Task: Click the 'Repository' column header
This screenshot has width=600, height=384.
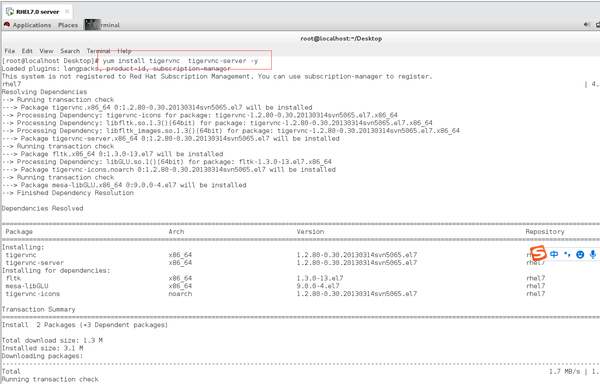Action: (x=545, y=232)
